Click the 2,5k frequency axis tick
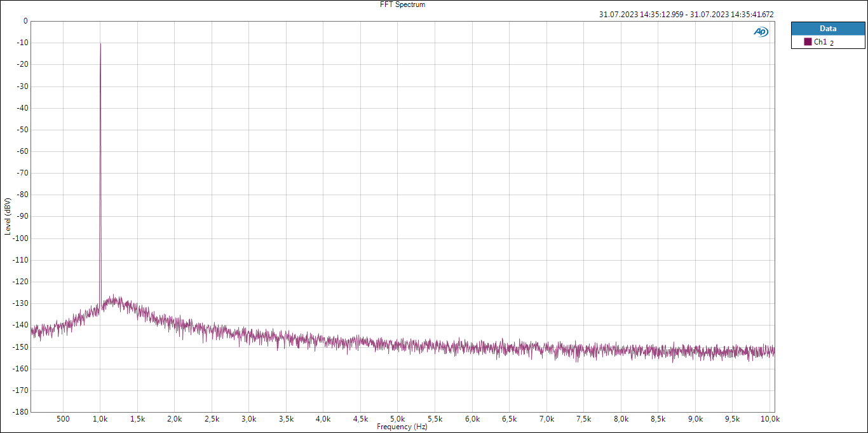The height and width of the screenshot is (433, 868). pos(212,419)
